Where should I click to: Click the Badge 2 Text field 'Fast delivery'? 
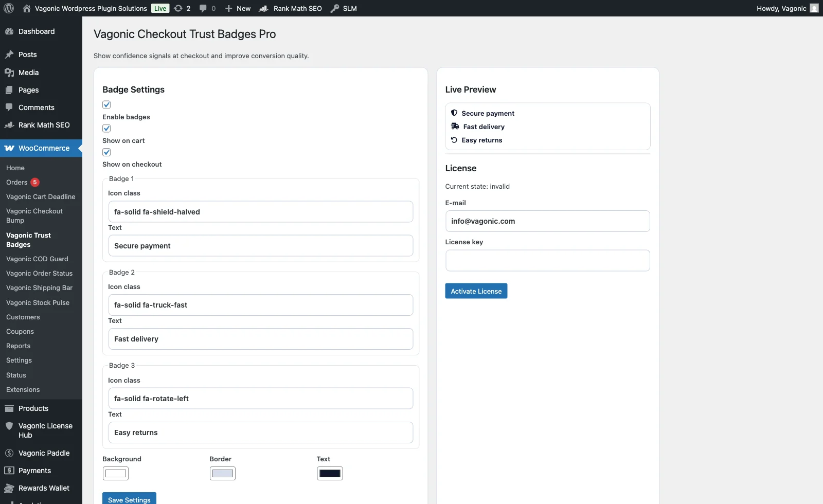(x=261, y=339)
